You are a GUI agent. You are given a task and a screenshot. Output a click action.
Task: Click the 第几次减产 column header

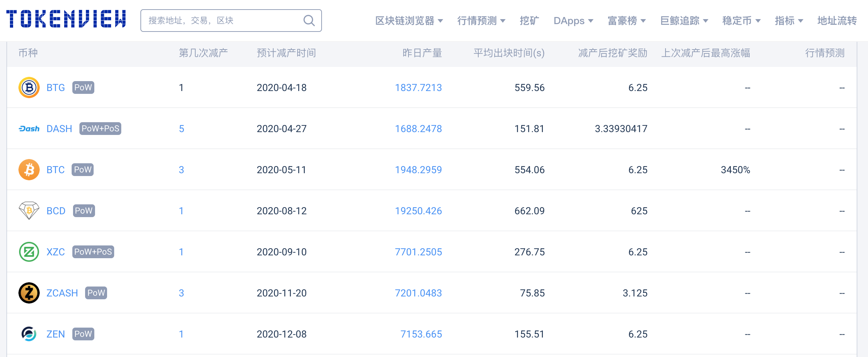point(204,53)
